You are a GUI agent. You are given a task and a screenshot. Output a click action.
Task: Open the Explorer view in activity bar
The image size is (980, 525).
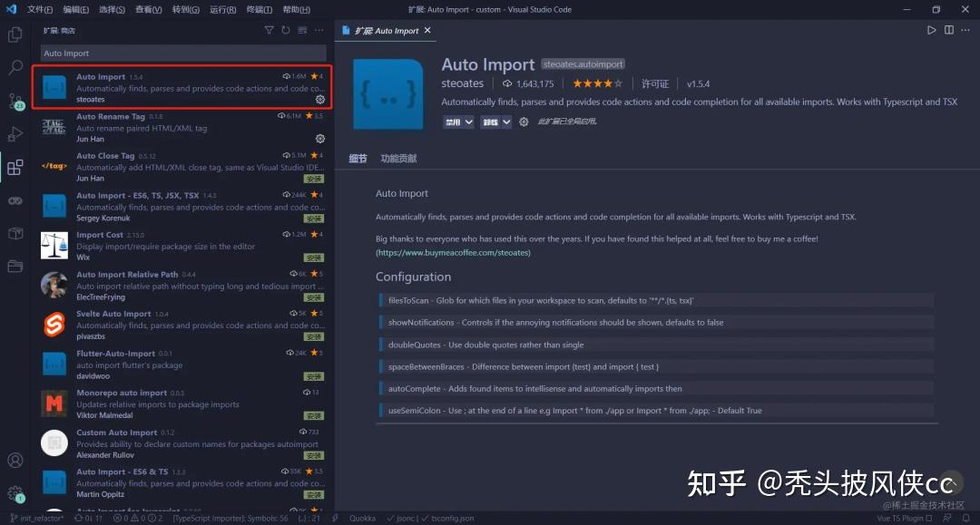tap(15, 34)
